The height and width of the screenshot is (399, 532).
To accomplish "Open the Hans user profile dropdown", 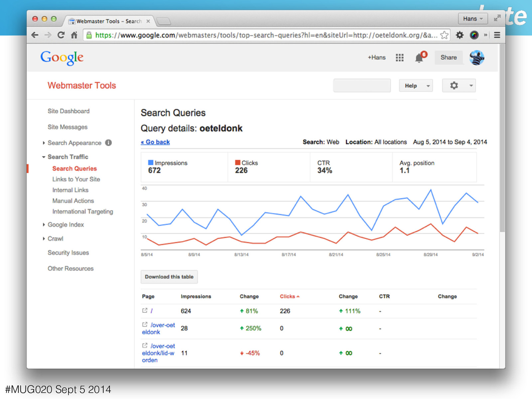I will click(x=473, y=19).
